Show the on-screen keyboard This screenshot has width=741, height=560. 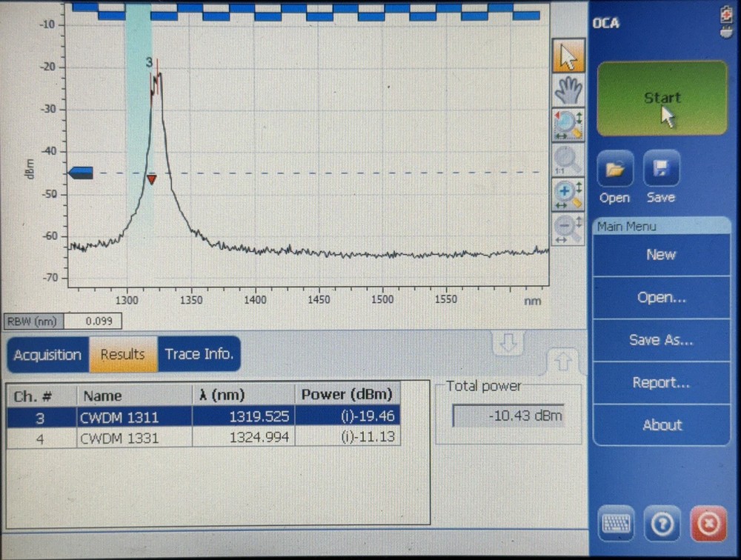coord(615,524)
